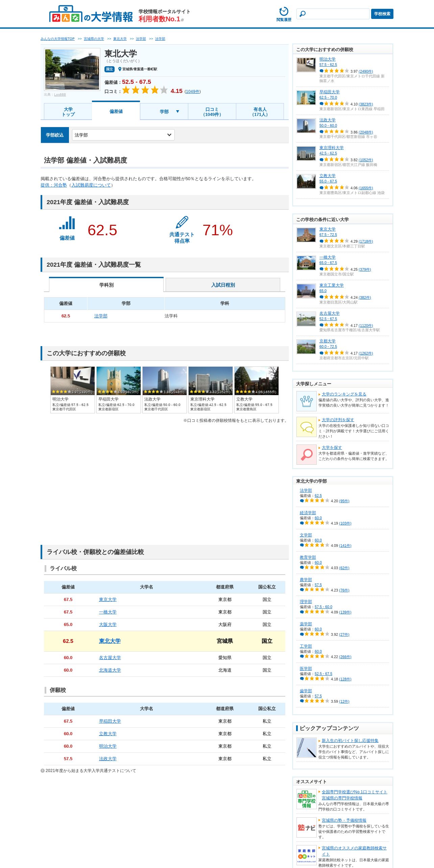The image size is (434, 868).
Task: Click the pencil 共通テスト得点率 icon
Action: (x=182, y=222)
